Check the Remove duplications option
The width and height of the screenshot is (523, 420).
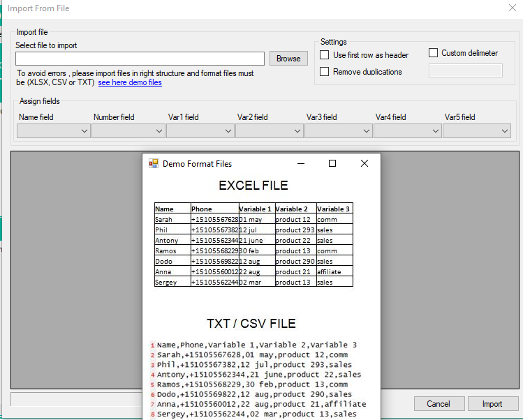coord(325,72)
